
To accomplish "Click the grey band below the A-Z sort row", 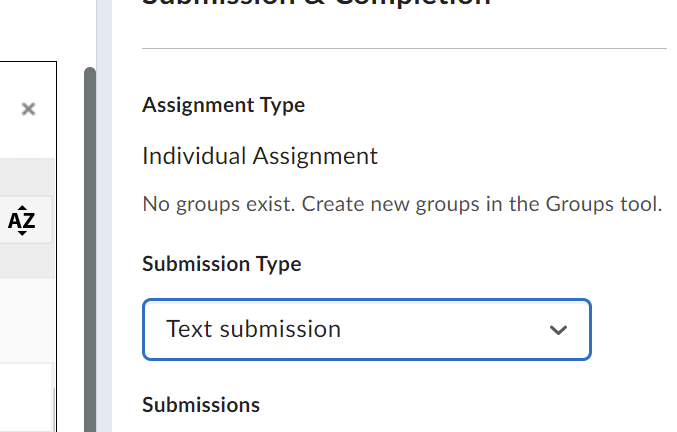I will click(25, 264).
